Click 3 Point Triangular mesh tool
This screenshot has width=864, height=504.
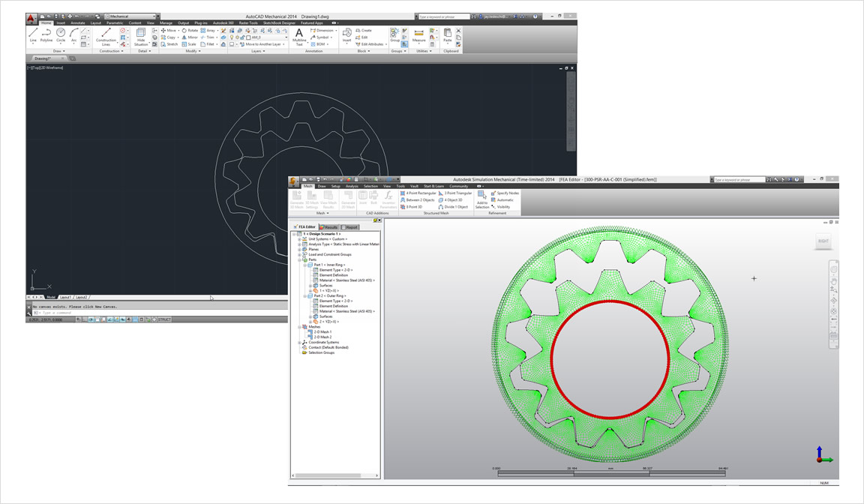[x=455, y=193]
